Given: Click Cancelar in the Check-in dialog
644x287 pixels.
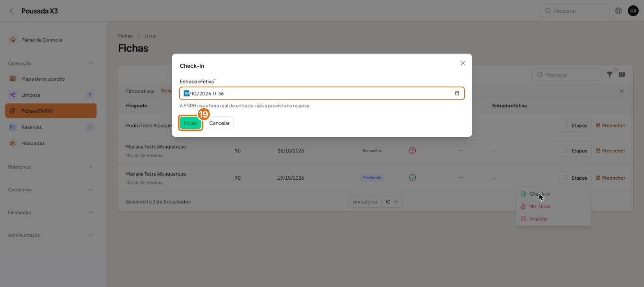Looking at the screenshot, I should (219, 123).
